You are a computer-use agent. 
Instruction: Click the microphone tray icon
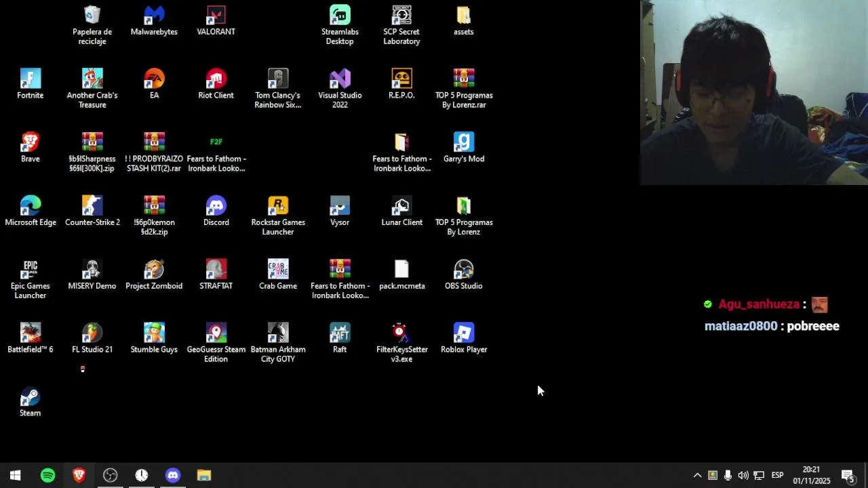point(728,476)
